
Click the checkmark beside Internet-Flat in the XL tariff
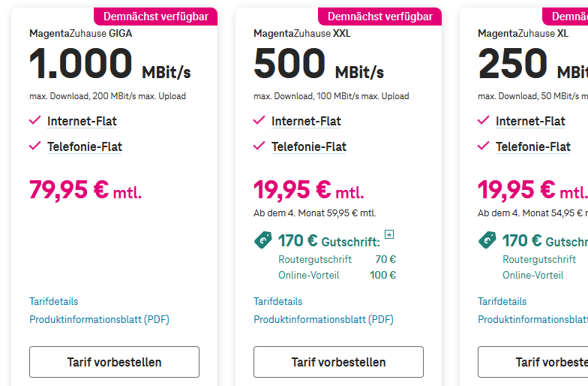(x=483, y=120)
